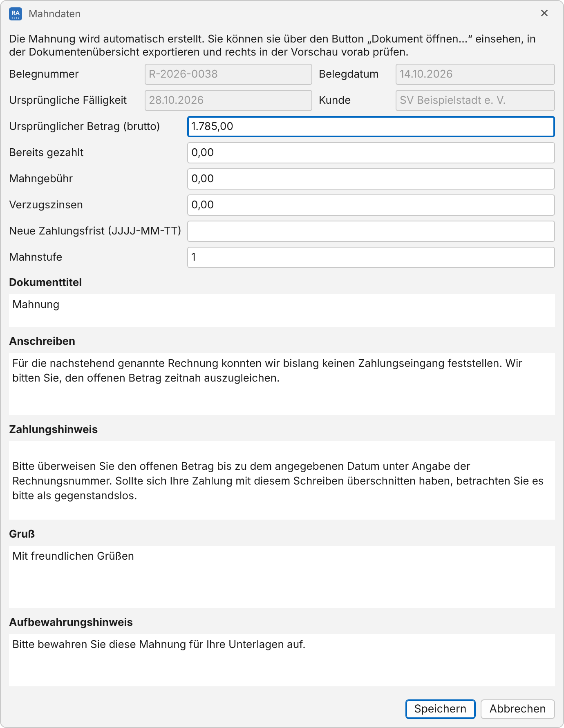Click the Ursprüngliche Fälligkeit field 28.10.2026
The width and height of the screenshot is (564, 728).
tap(228, 100)
